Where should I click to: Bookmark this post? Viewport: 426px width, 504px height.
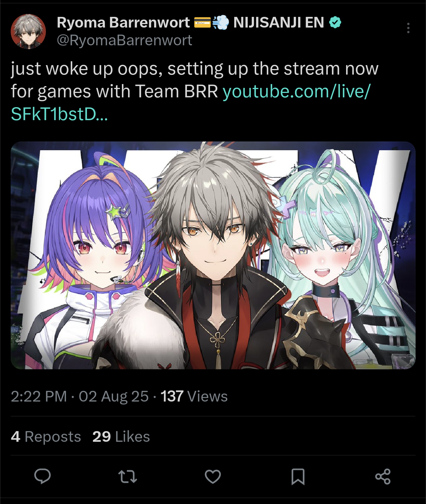(x=298, y=476)
